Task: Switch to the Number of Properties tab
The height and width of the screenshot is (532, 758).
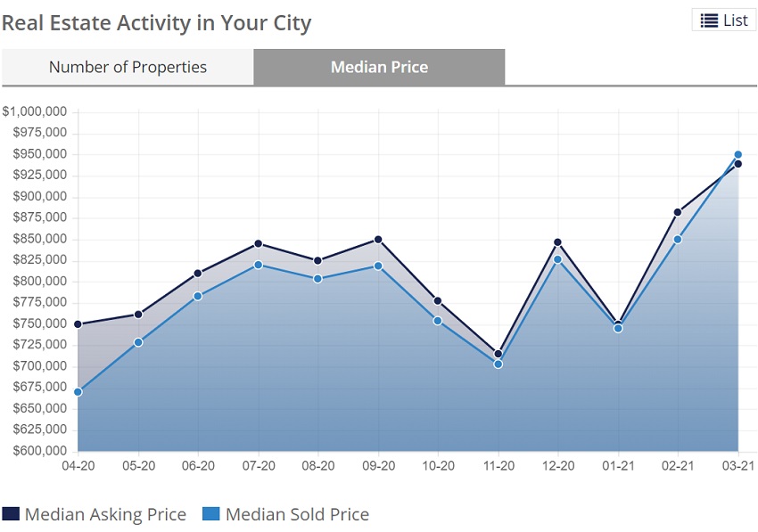Action: tap(128, 67)
